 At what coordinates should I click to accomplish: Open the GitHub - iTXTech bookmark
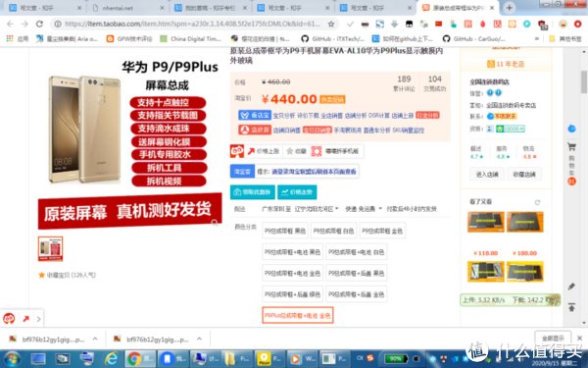[332, 38]
